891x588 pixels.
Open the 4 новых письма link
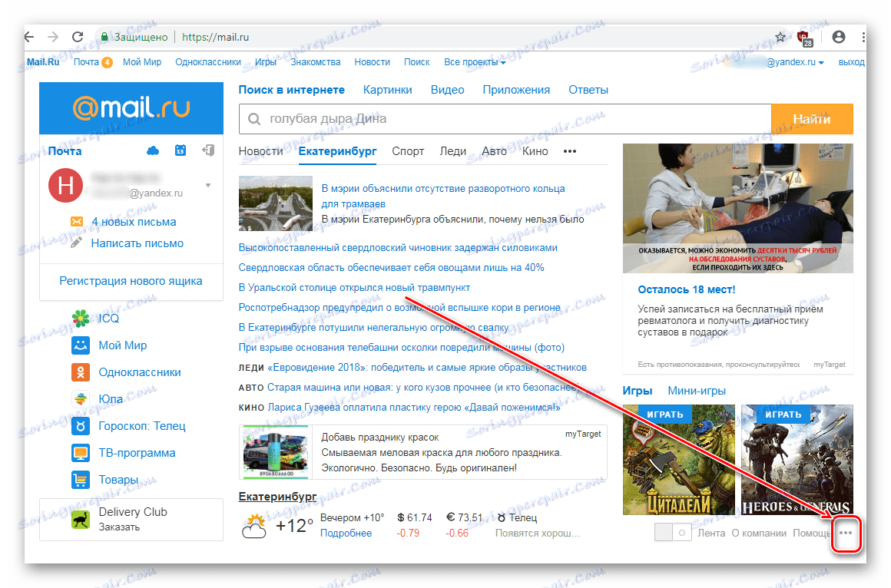(134, 222)
